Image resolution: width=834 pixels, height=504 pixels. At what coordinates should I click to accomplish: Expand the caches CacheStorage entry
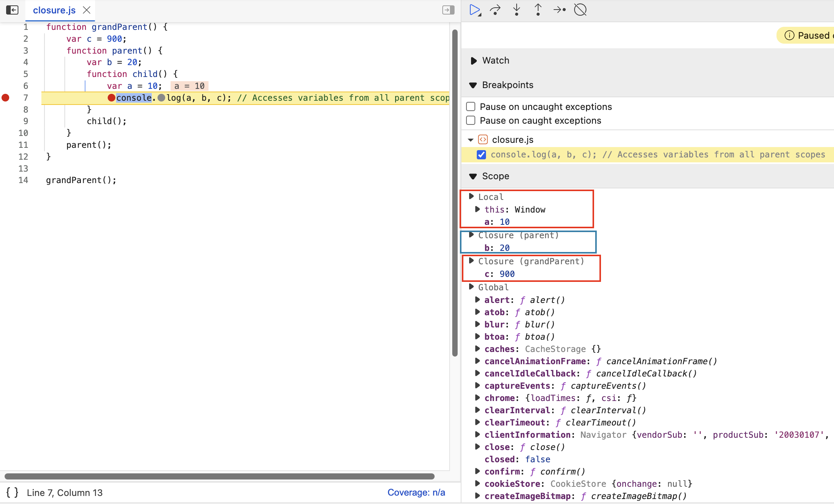click(x=478, y=349)
